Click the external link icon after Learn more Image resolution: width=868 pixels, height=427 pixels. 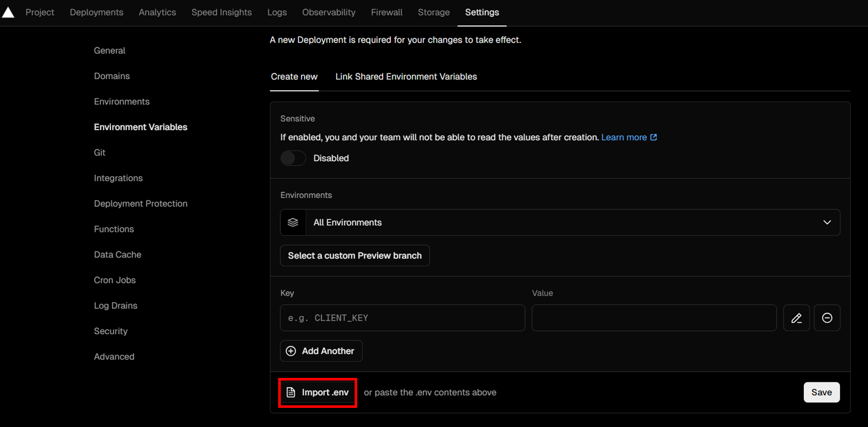point(654,137)
